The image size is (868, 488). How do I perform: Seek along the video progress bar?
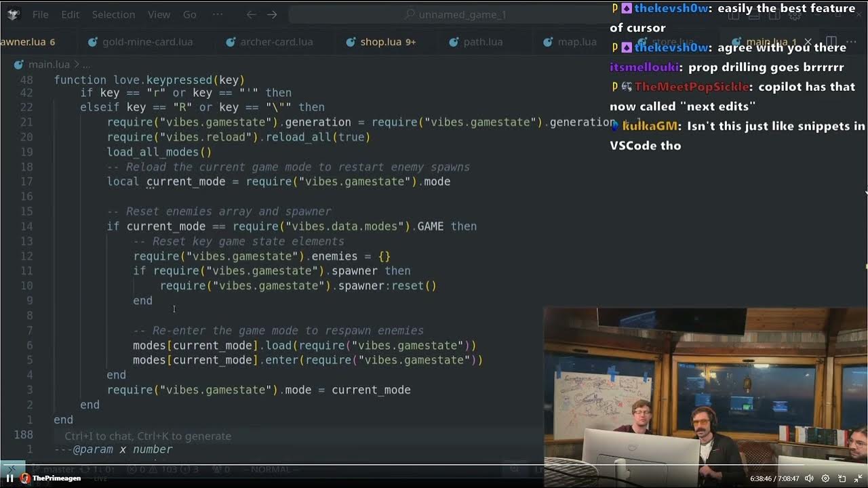tap(434, 466)
